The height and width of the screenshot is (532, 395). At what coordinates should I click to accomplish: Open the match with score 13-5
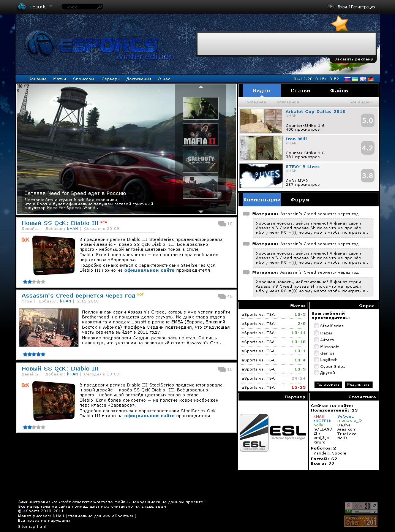(x=273, y=315)
